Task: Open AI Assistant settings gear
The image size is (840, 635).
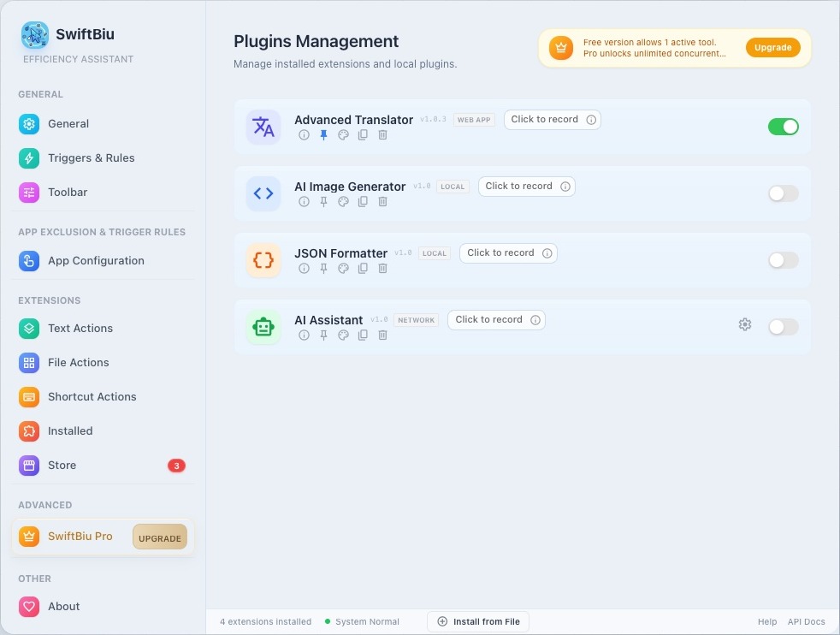Action: click(745, 324)
